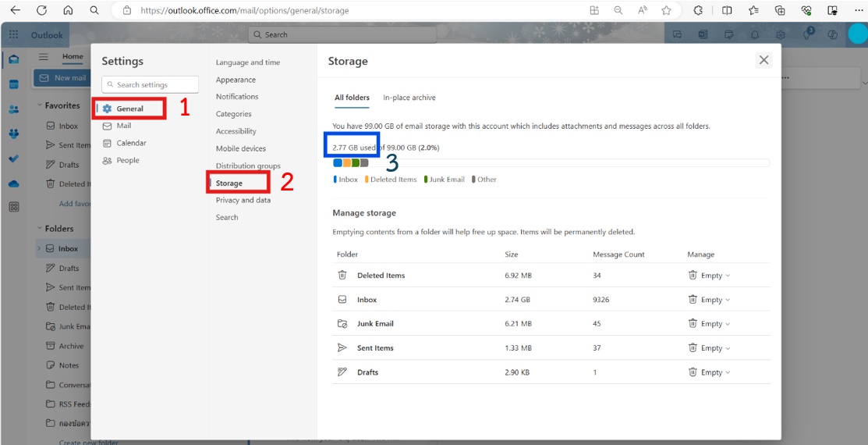Open the People app in left rail
The width and height of the screenshot is (868, 445).
[14, 109]
